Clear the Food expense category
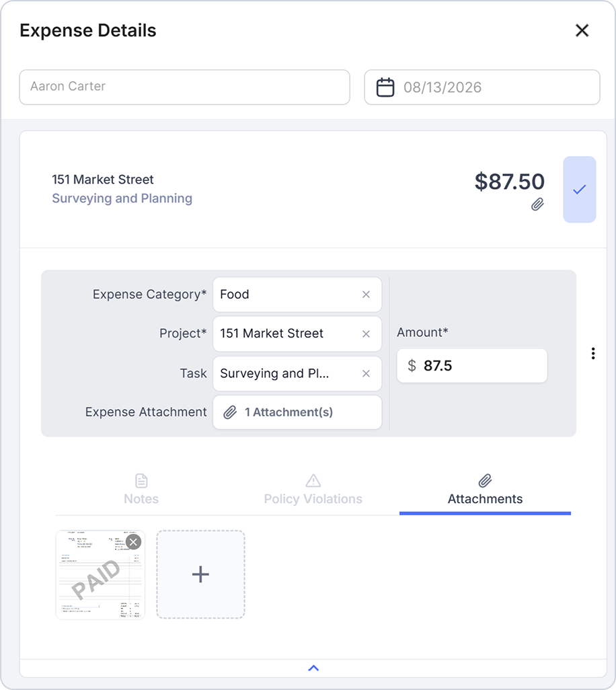The image size is (616, 690). coord(366,295)
